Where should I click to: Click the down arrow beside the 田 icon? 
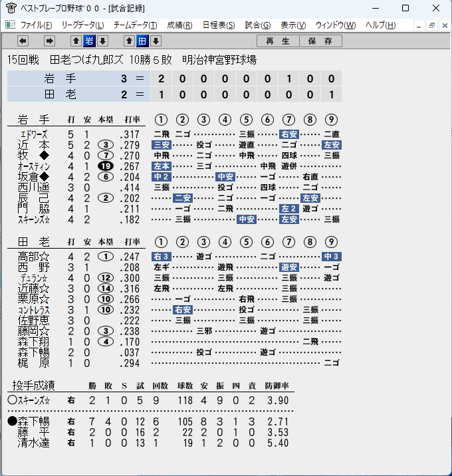[156, 41]
